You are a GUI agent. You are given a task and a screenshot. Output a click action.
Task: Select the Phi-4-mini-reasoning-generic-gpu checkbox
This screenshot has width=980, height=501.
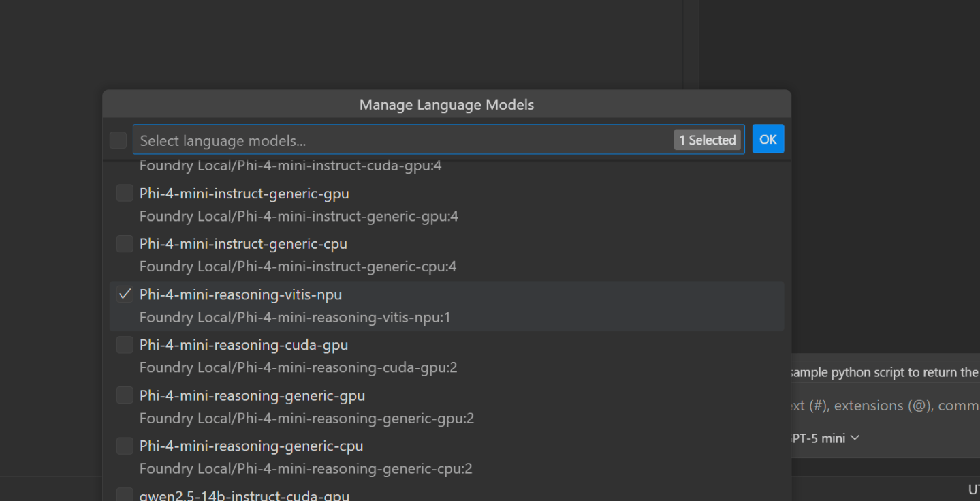pos(125,395)
